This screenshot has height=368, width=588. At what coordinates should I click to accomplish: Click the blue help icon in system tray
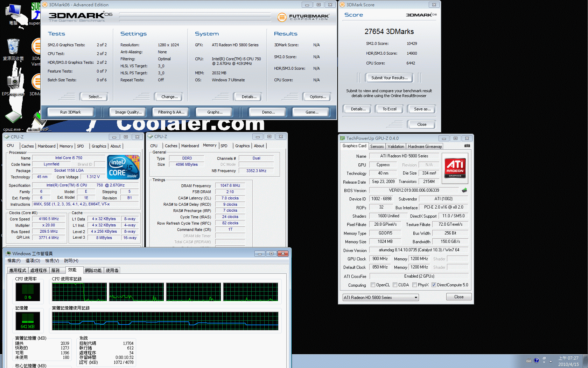pos(536,360)
